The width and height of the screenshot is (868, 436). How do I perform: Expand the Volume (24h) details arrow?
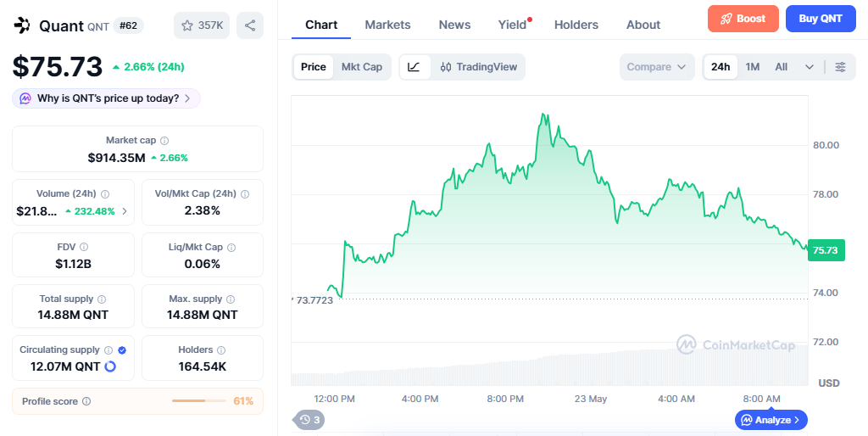pos(125,211)
